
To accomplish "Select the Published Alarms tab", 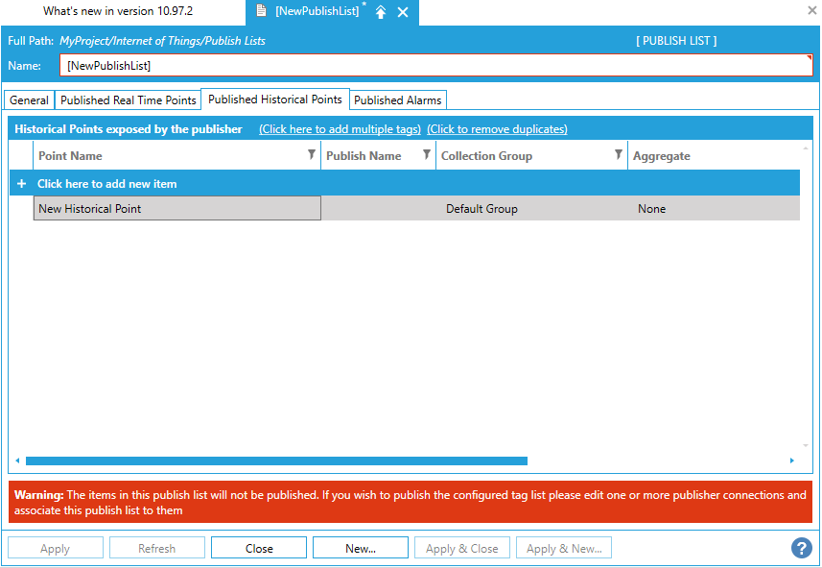I will tap(397, 100).
